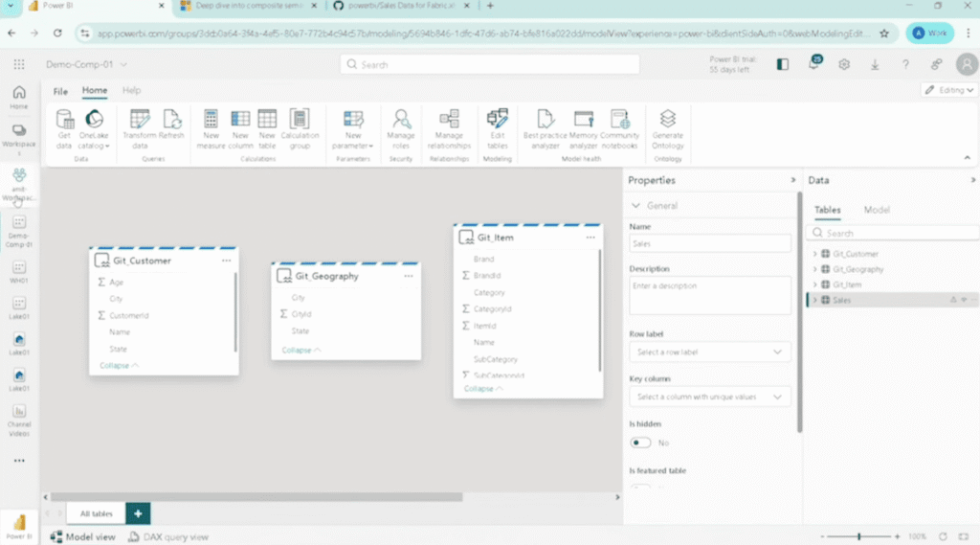Open the New parameter menu

(x=353, y=129)
